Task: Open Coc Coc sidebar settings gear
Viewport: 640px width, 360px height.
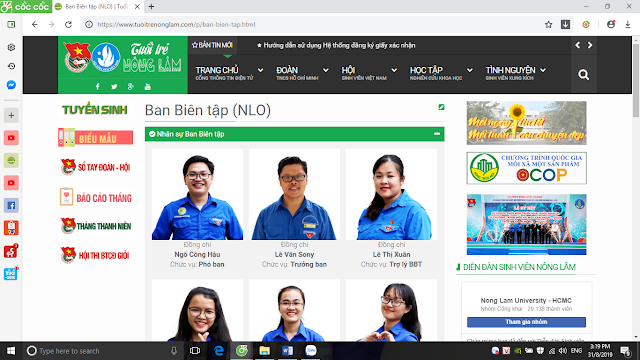Action: tap(11, 47)
